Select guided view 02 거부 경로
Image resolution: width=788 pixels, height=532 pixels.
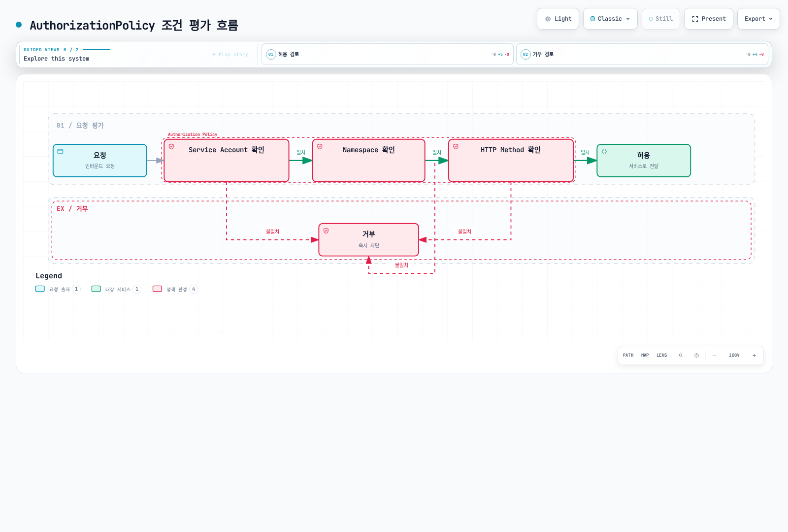[x=642, y=54]
